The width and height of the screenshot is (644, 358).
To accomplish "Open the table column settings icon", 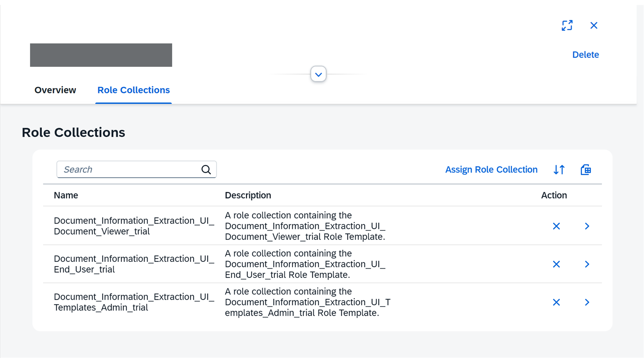I will (x=586, y=170).
